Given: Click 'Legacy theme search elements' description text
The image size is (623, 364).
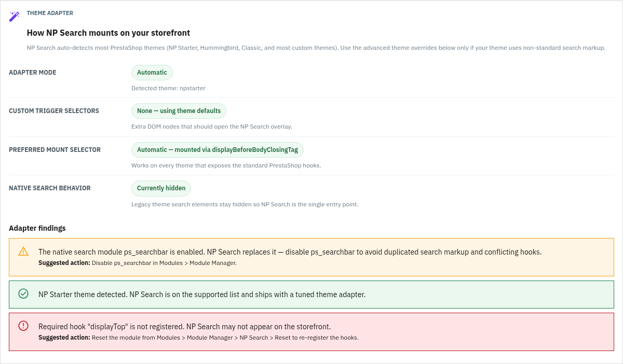Looking at the screenshot, I should pyautogui.click(x=245, y=204).
